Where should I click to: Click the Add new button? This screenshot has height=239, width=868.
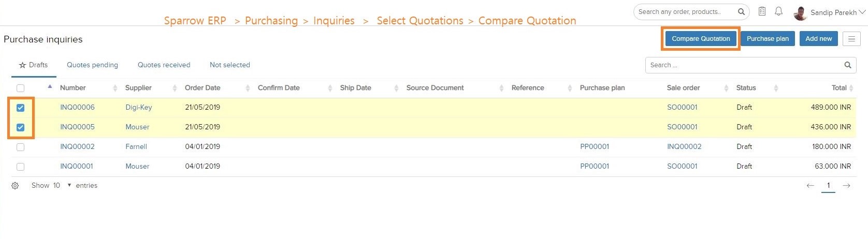point(818,39)
